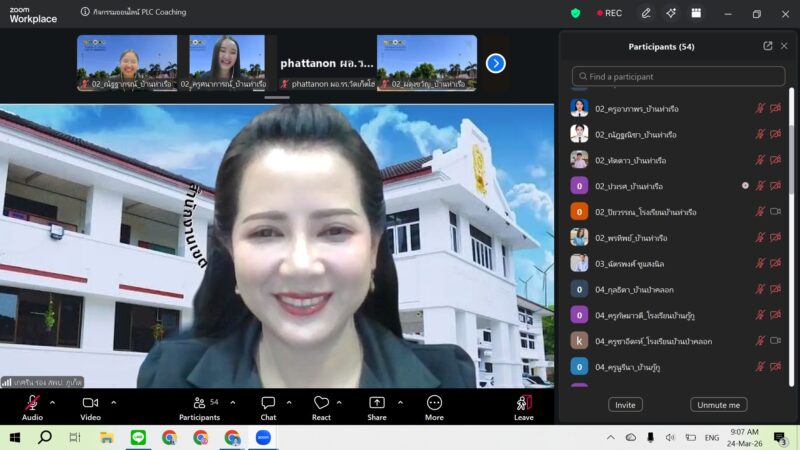Open the Share screen option
The width and height of the screenshot is (800, 450).
(x=377, y=407)
